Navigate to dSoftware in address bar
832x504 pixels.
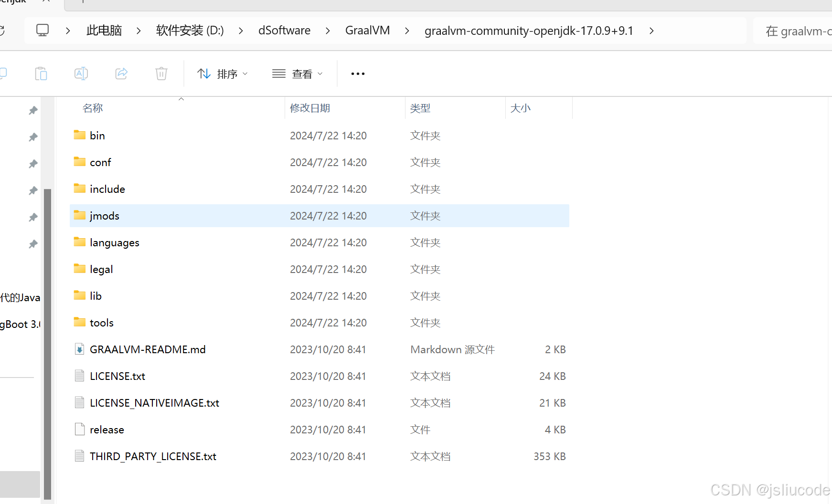pyautogui.click(x=284, y=31)
